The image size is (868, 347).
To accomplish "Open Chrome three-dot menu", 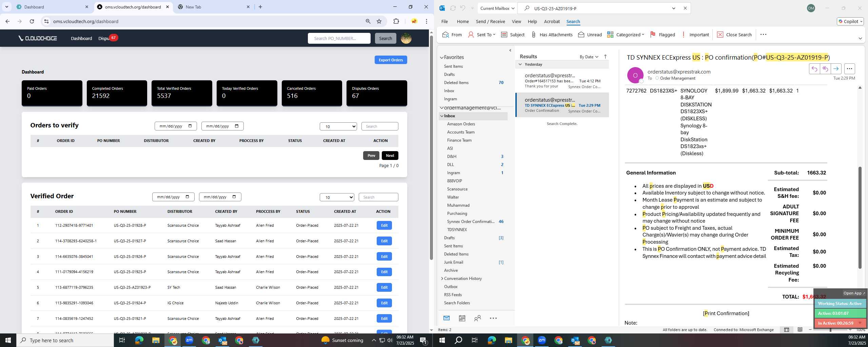I will click(x=426, y=21).
